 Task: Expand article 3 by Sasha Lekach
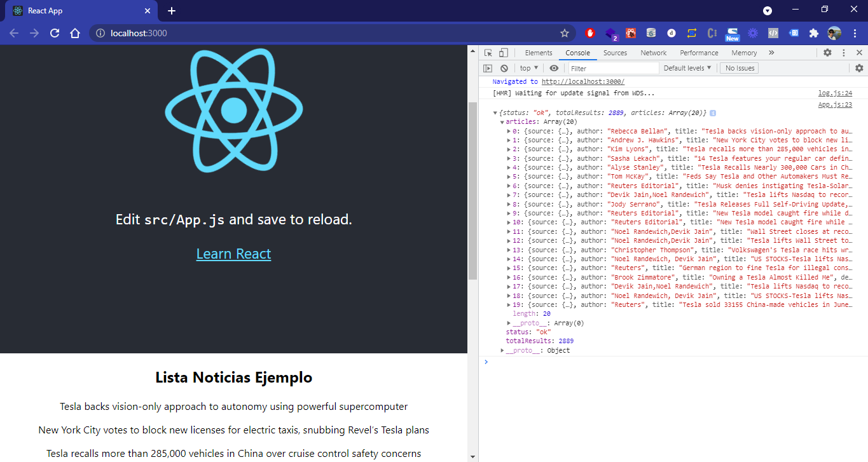509,158
